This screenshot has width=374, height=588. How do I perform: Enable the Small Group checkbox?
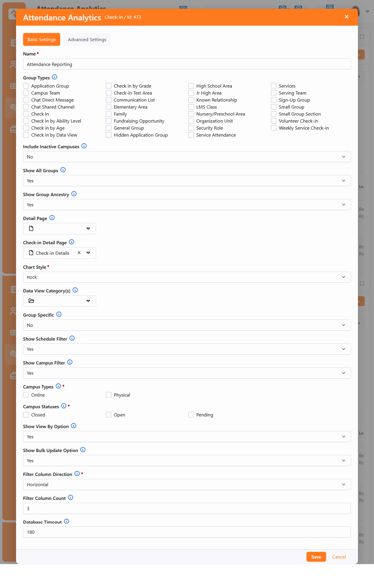point(274,107)
